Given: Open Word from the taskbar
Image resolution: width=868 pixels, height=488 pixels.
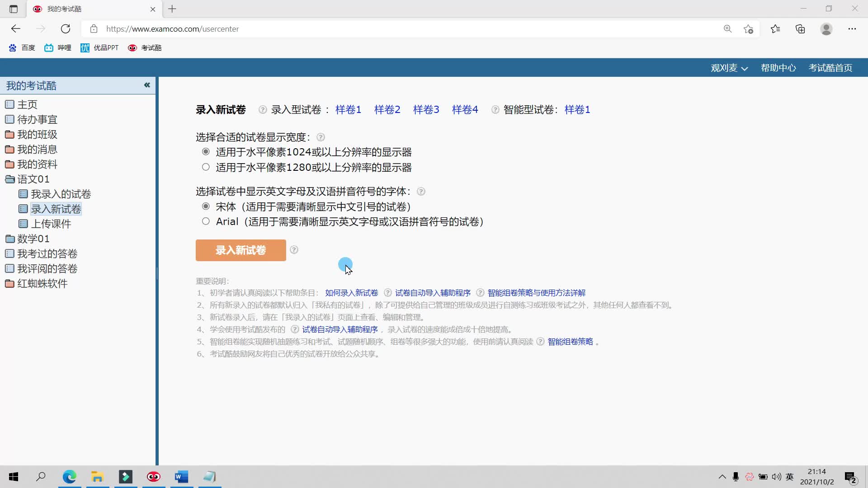Looking at the screenshot, I should coord(181,477).
